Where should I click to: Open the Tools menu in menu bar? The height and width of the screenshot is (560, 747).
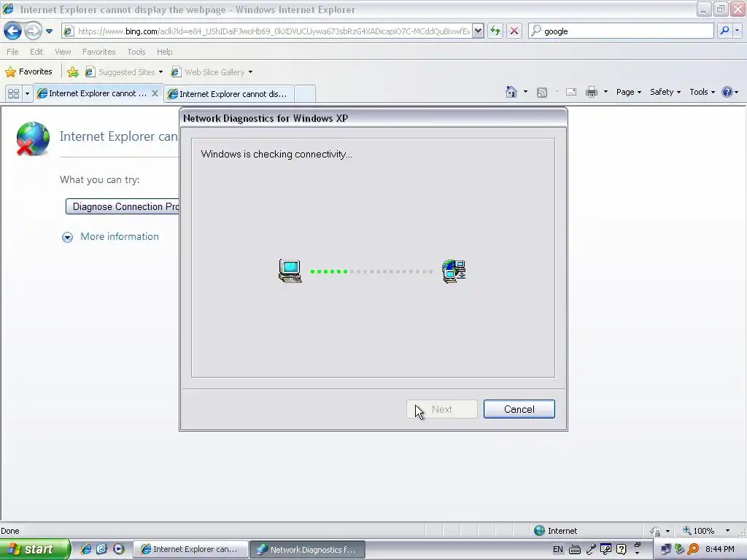(136, 52)
